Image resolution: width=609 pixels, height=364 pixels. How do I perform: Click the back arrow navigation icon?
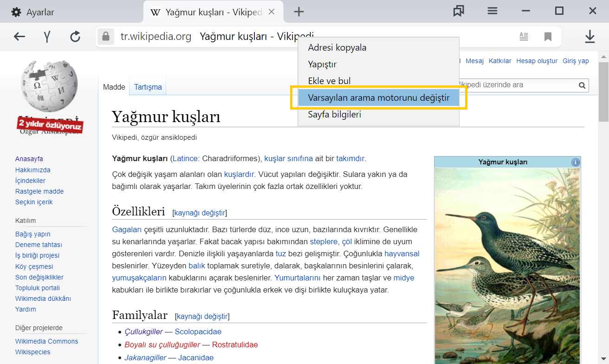pyautogui.click(x=19, y=37)
